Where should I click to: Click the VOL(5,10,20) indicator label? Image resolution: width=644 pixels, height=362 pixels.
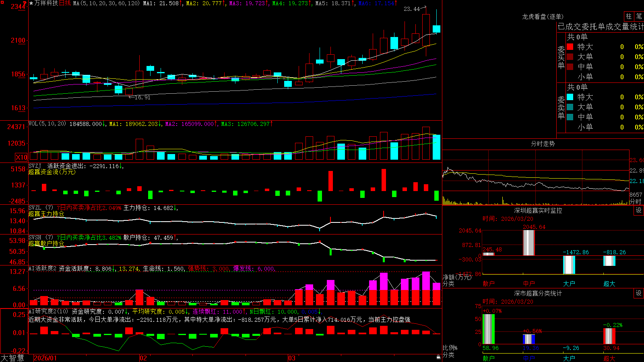(x=47, y=124)
